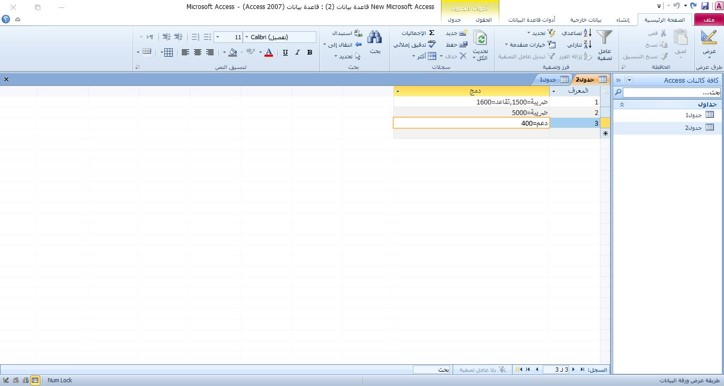Select جدول2 in the navigation pane
This screenshot has height=386, width=724.
pos(699,127)
